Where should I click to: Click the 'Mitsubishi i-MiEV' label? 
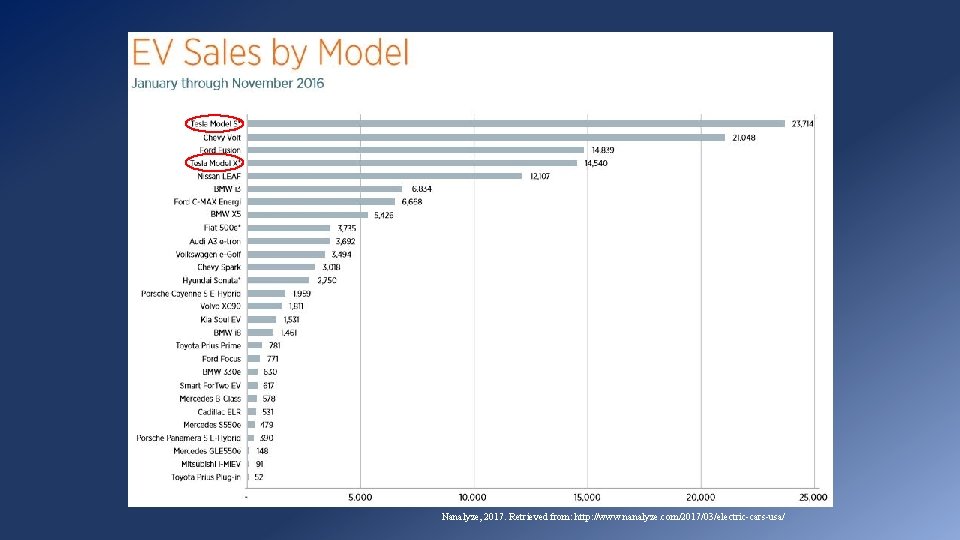pyautogui.click(x=211, y=464)
